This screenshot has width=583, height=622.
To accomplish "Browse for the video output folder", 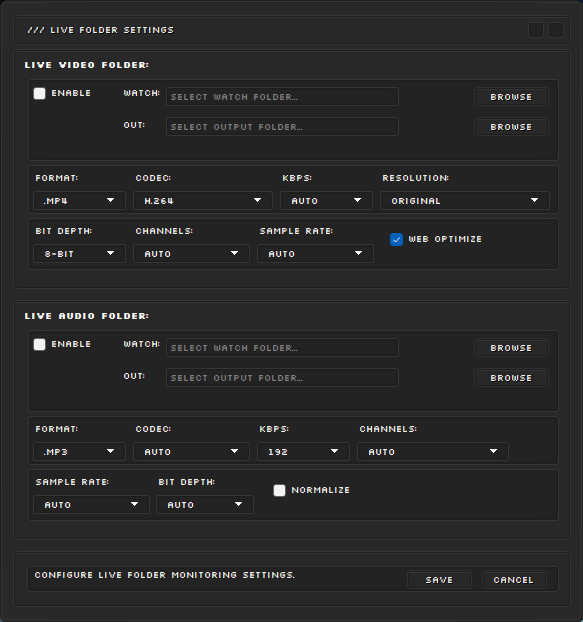I will tap(511, 127).
